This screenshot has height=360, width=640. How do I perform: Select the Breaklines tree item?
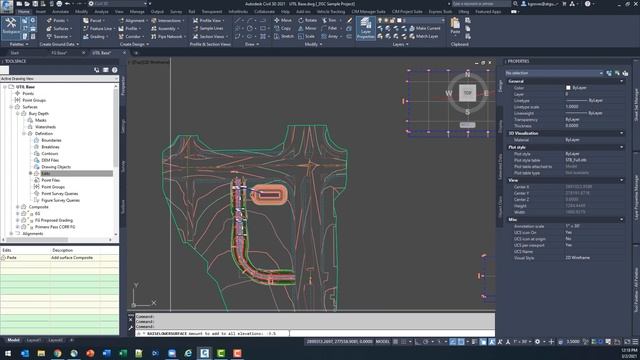(50, 147)
